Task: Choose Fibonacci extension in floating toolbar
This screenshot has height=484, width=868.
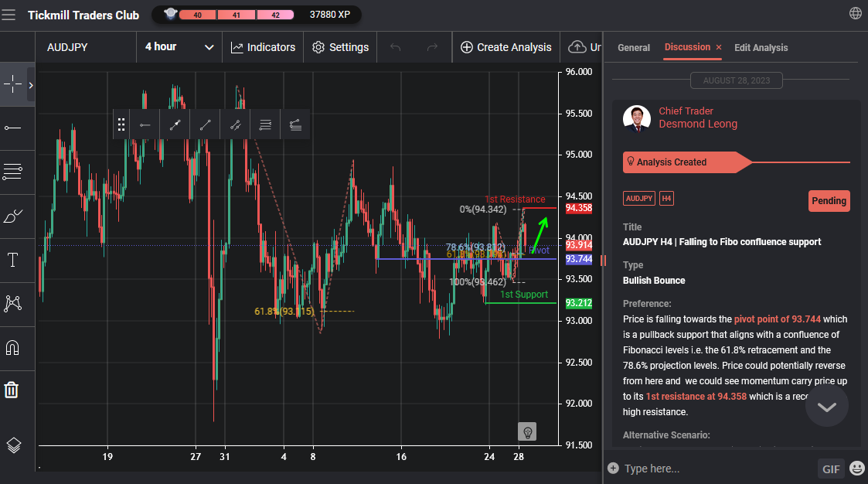Action: pos(295,124)
